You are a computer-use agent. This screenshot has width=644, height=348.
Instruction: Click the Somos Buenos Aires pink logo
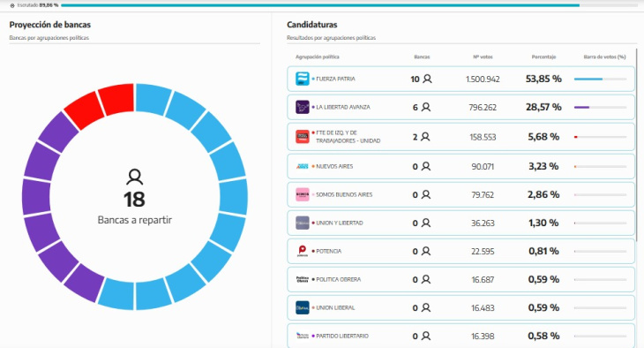click(303, 194)
